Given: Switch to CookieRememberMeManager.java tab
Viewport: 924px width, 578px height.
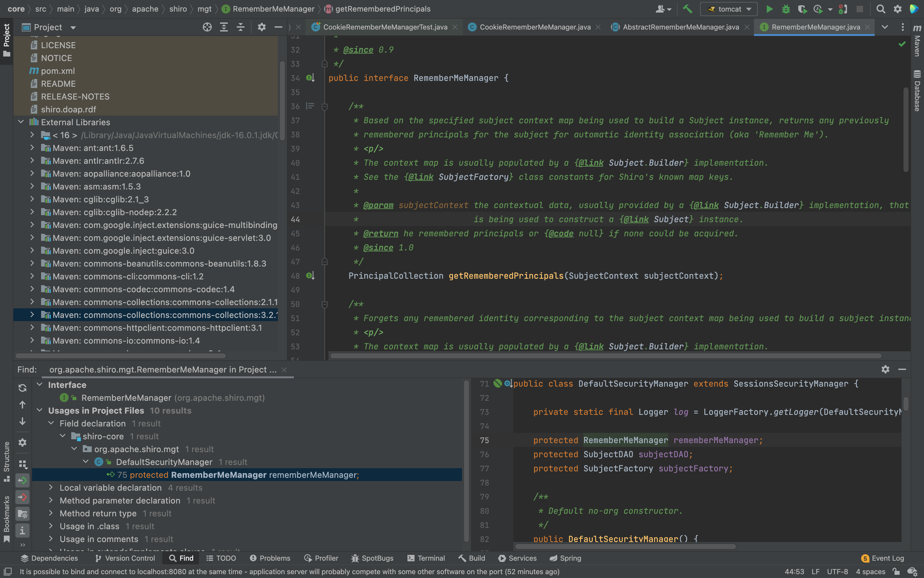Looking at the screenshot, I should pyautogui.click(x=535, y=27).
